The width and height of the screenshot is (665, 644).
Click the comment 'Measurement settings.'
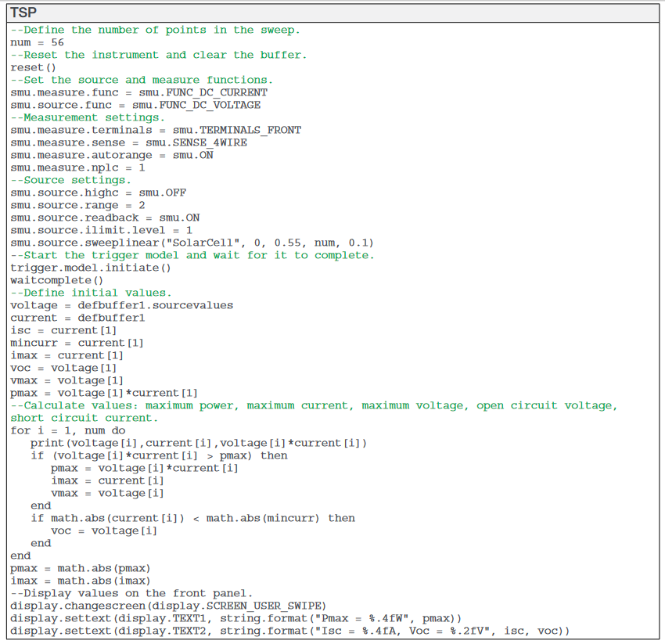[x=88, y=117]
